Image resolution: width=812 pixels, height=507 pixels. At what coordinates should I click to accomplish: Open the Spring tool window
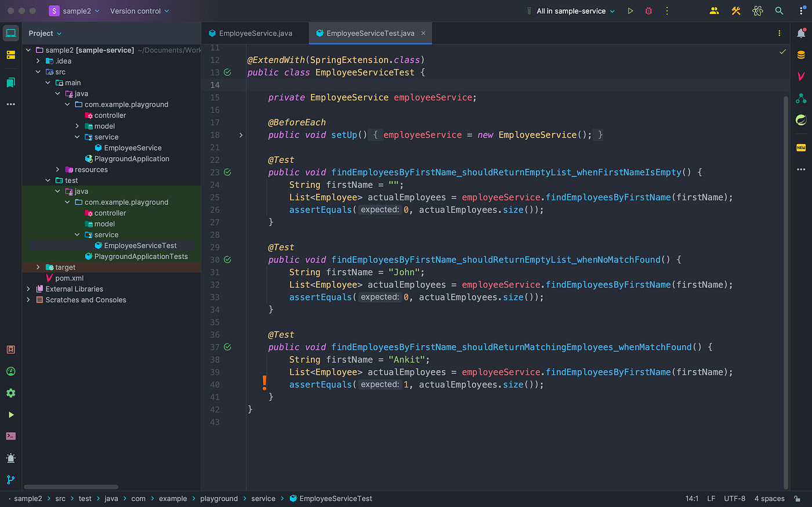(802, 119)
